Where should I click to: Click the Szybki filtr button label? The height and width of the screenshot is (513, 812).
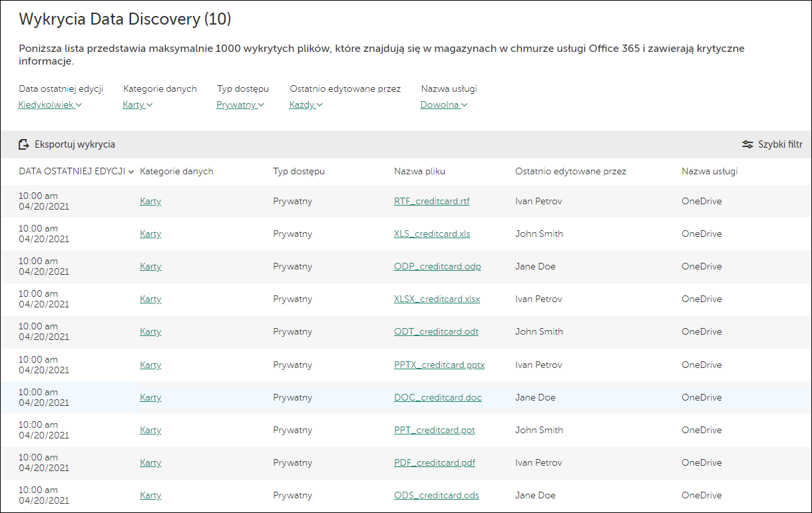pyautogui.click(x=780, y=144)
